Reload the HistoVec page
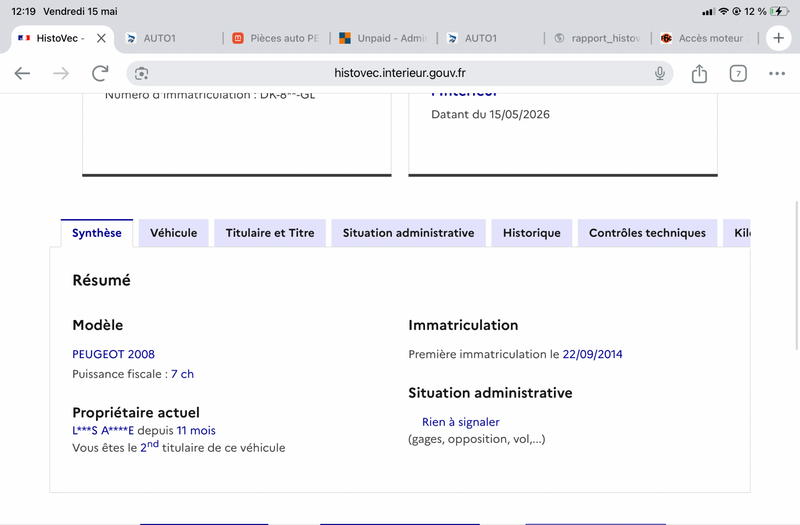The height and width of the screenshot is (525, 800). (x=100, y=73)
